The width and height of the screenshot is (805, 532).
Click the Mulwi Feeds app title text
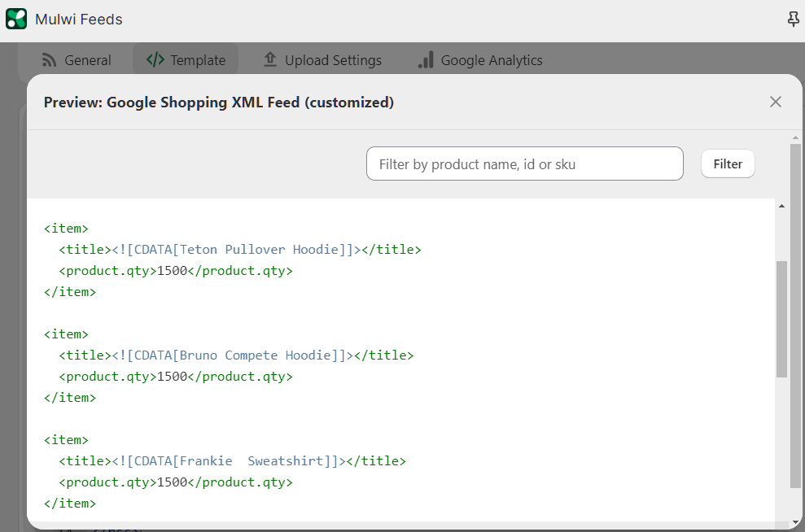tap(79, 20)
